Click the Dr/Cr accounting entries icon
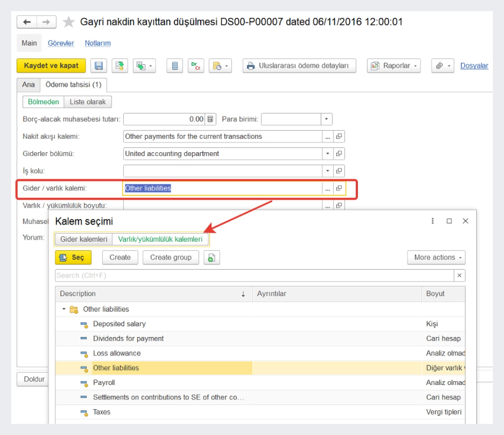 (196, 66)
